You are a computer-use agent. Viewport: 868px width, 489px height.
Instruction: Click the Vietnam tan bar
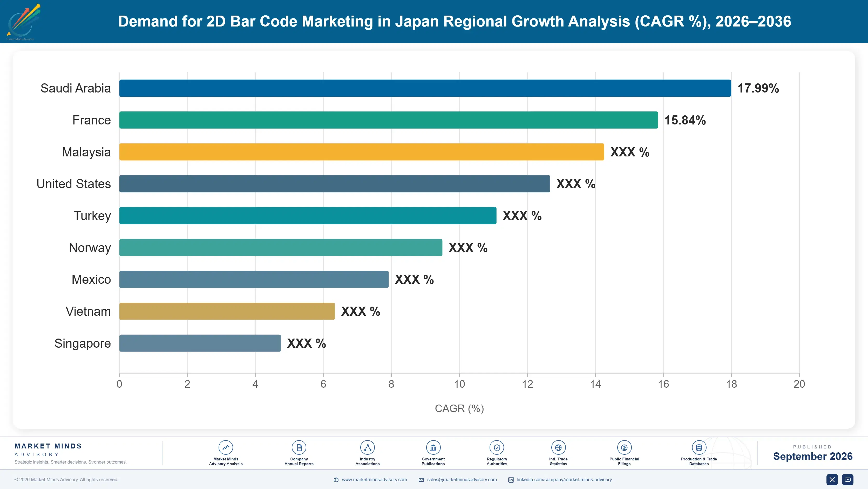coord(227,311)
